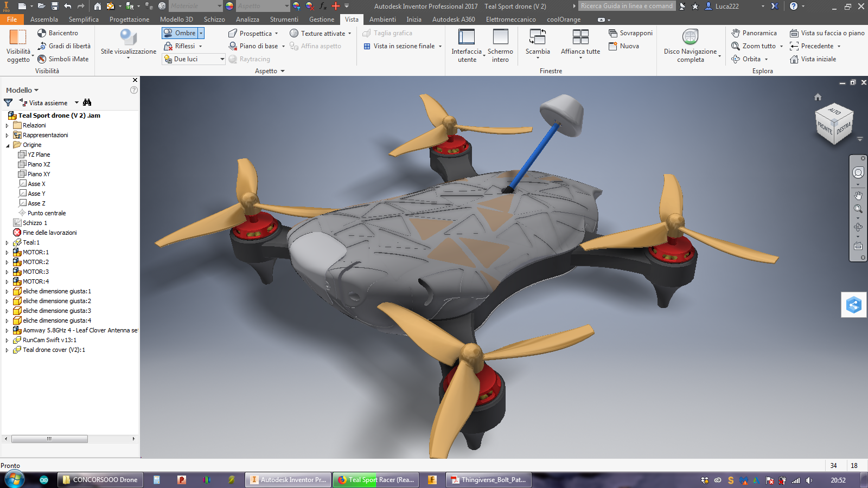
Task: Open the Due luci lighting style combo box
Action: pyautogui.click(x=194, y=59)
